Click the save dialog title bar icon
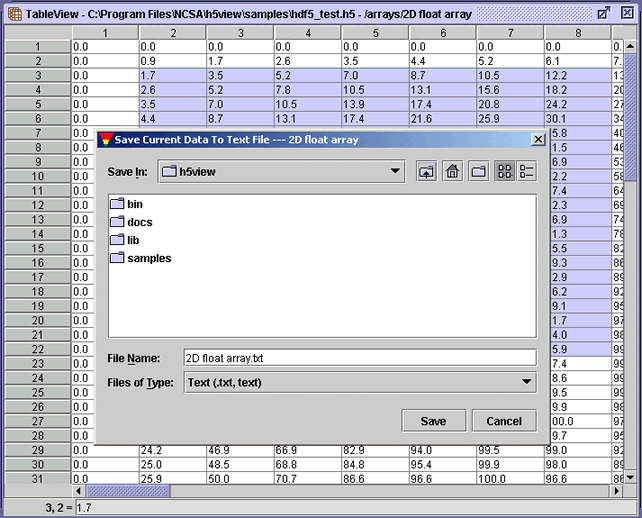This screenshot has width=642, height=518. (x=106, y=140)
